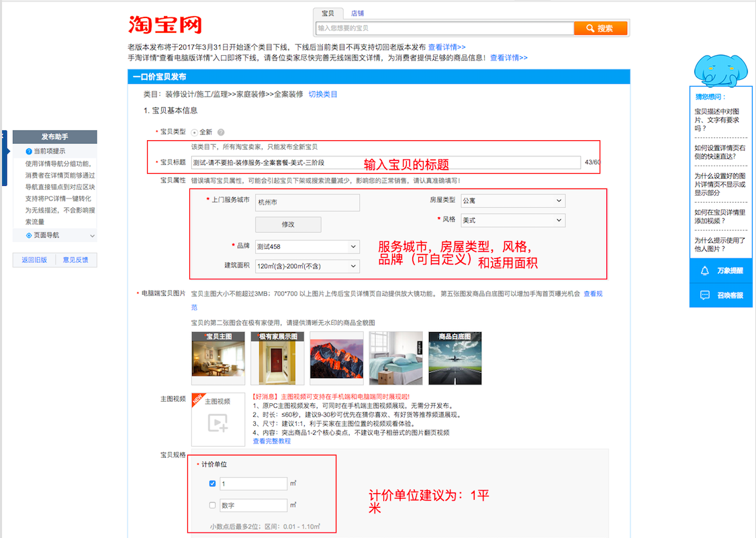Open the 查看规范 link for image rules
This screenshot has width=756, height=538.
[593, 294]
